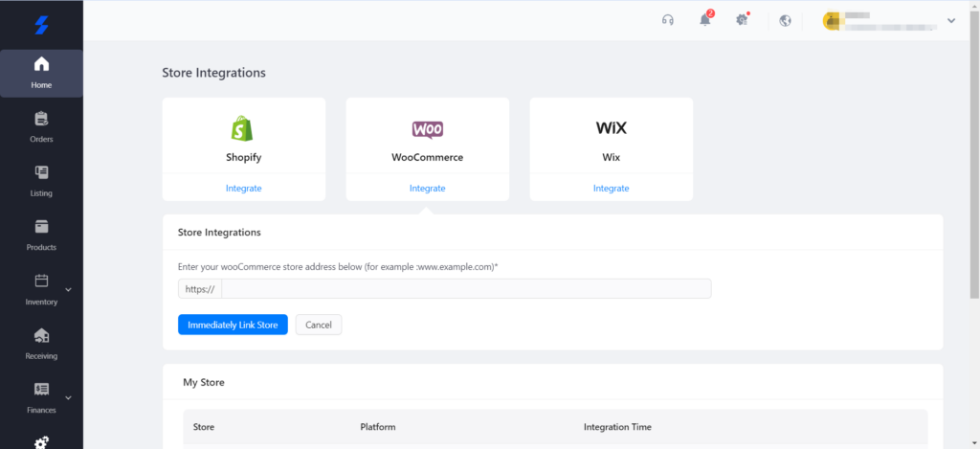This screenshot has width=980, height=449.
Task: Go to Home in sidebar
Action: (41, 74)
